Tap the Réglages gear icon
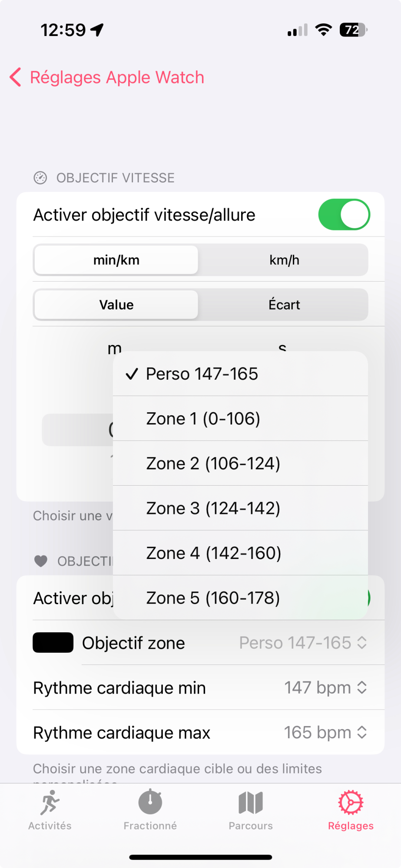Image resolution: width=401 pixels, height=868 pixels. click(351, 803)
